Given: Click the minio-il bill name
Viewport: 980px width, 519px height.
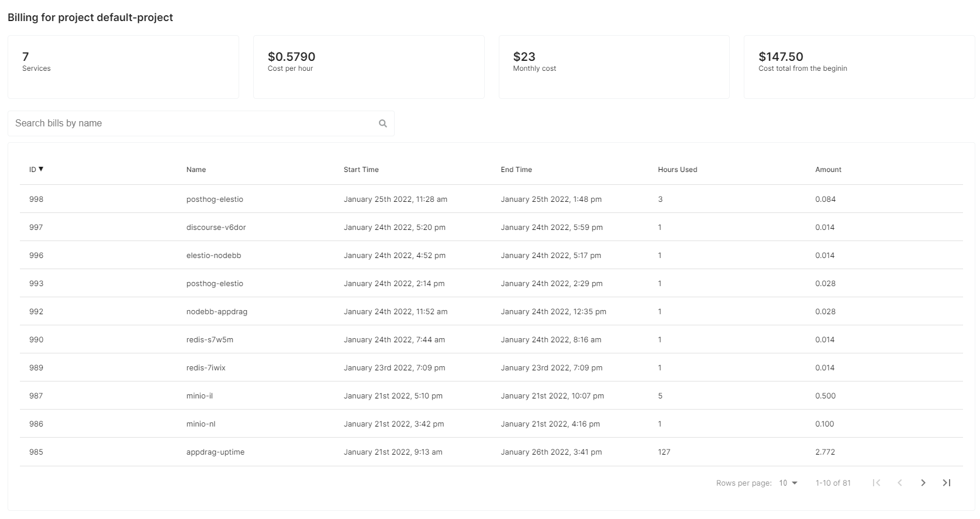Looking at the screenshot, I should pyautogui.click(x=199, y=396).
